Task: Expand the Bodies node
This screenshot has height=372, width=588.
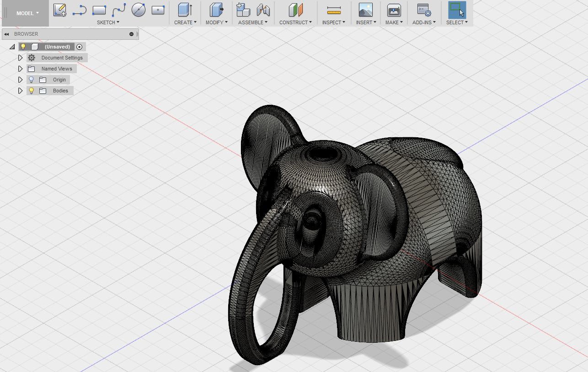Action: pos(20,91)
